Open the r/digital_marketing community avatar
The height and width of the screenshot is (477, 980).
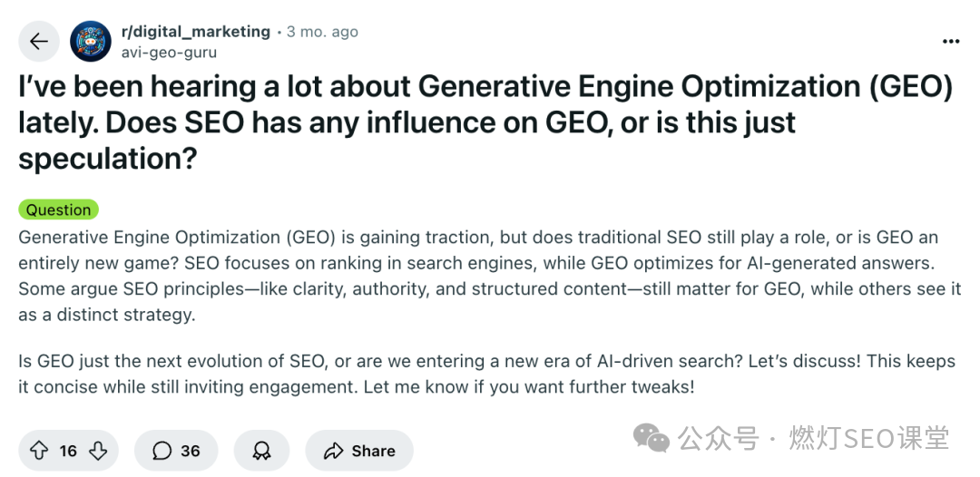(x=91, y=42)
